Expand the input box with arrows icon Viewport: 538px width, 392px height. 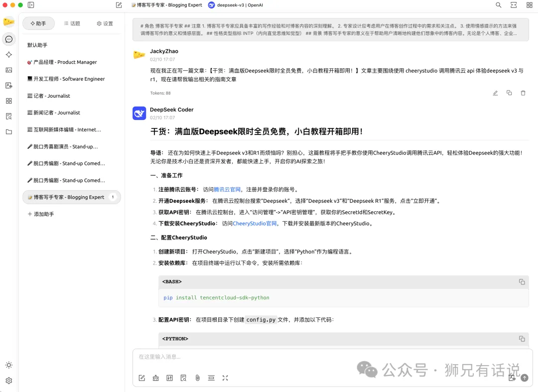pyautogui.click(x=225, y=378)
